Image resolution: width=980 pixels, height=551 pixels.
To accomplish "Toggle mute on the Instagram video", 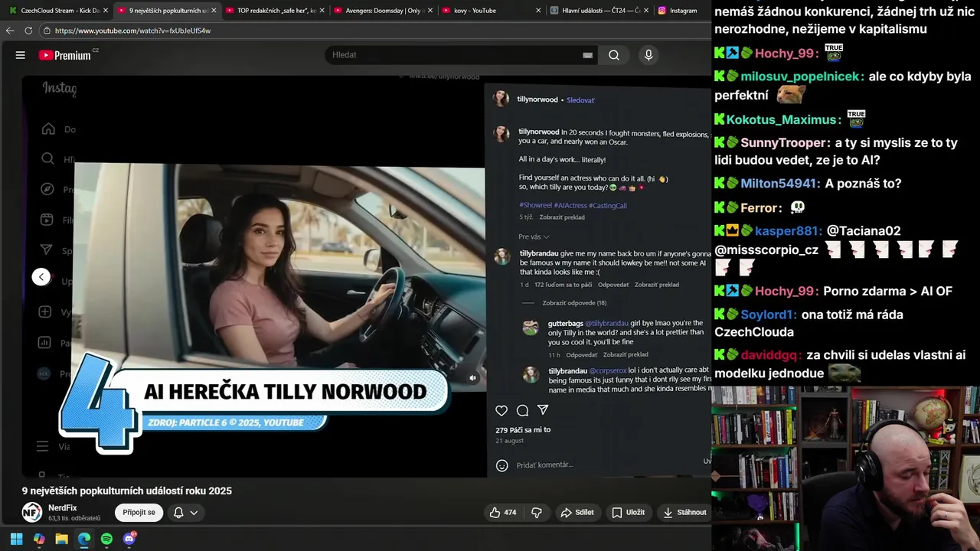I will pyautogui.click(x=472, y=378).
